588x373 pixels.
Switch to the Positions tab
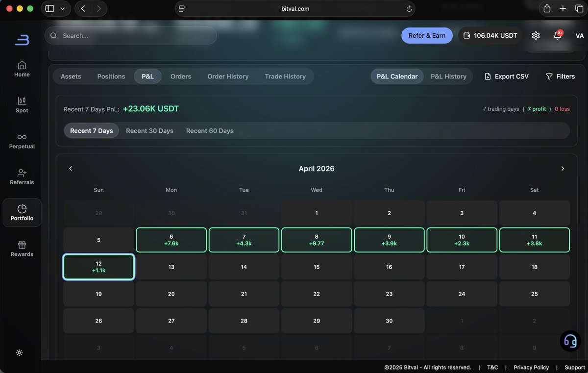111,76
